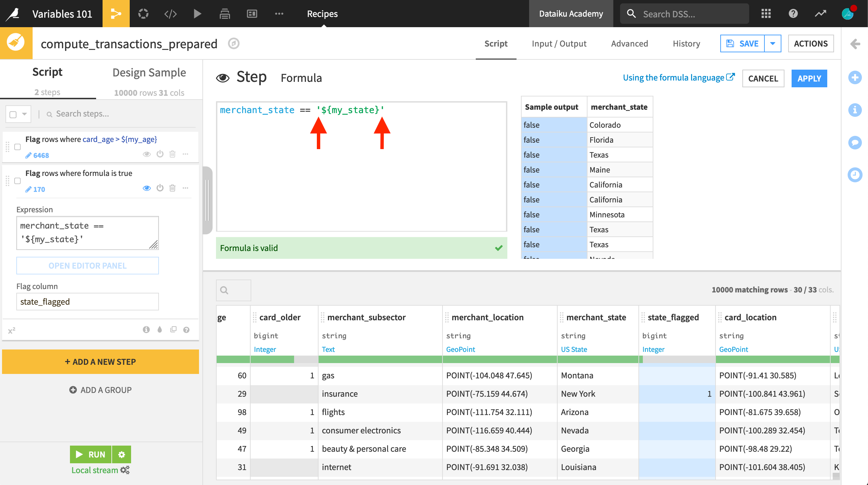Click the jobs play icon in top navigation
Viewport: 868px width, 485px height.
point(197,14)
